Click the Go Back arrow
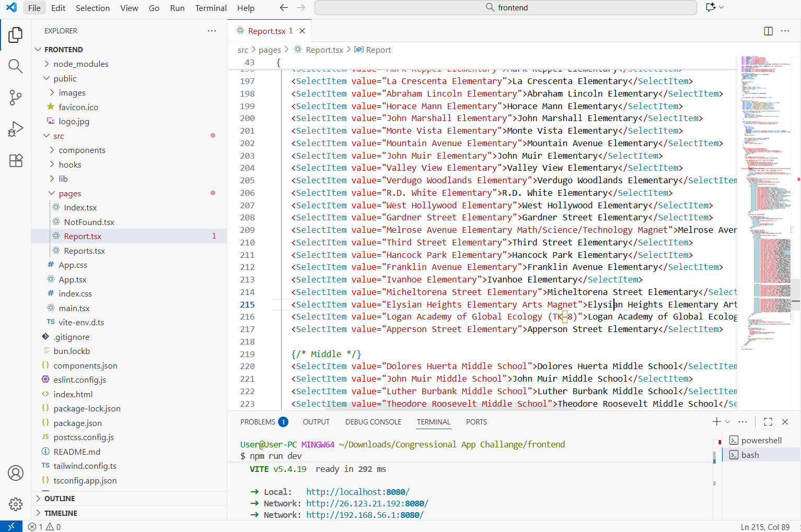 click(284, 7)
